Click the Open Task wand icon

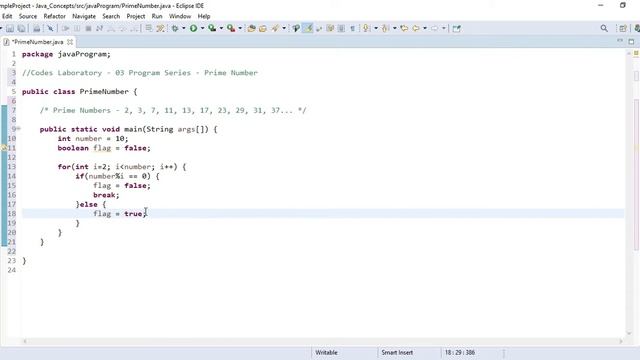275,28
